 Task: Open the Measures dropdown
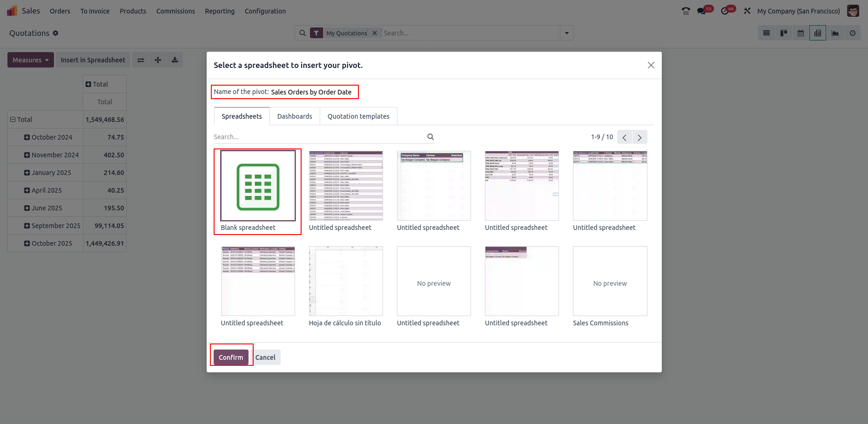point(31,60)
